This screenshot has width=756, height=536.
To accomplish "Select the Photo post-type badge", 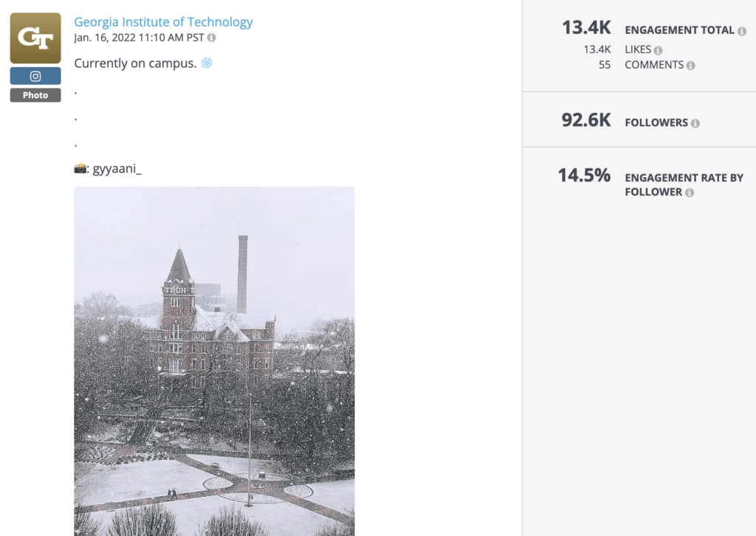I will coord(35,95).
